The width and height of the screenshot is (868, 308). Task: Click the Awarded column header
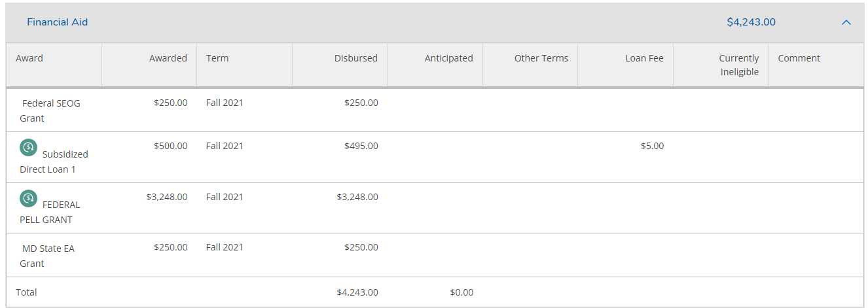pos(168,58)
